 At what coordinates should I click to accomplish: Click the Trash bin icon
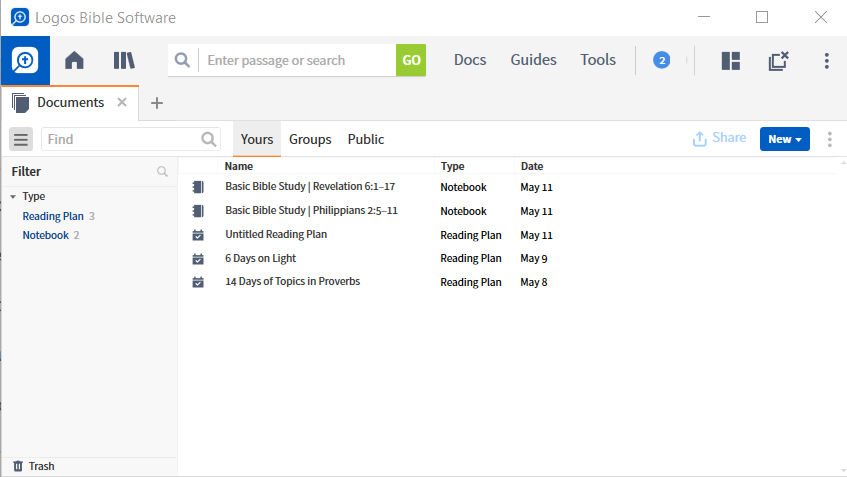pyautogui.click(x=18, y=466)
